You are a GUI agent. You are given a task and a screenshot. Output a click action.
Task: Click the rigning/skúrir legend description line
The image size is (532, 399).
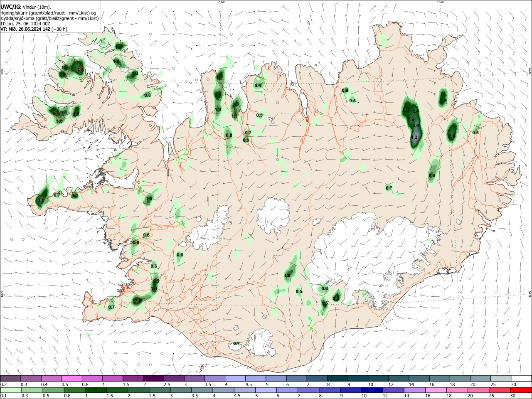pyautogui.click(x=48, y=13)
